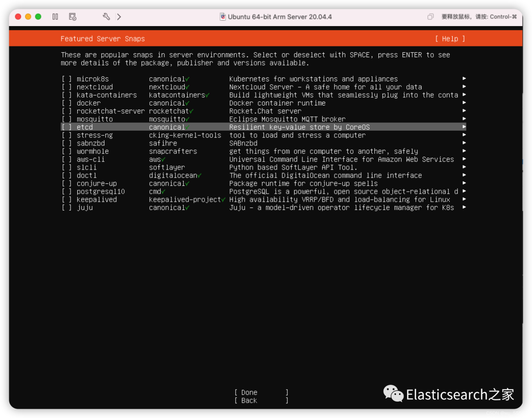Screen dimensions: 532x418
Task: Expand details arrow for juju row
Action: coord(464,207)
